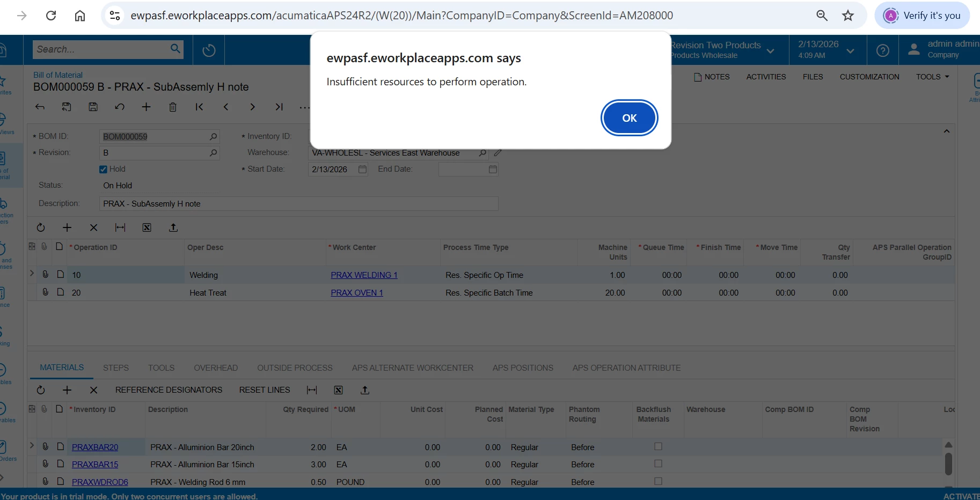
Task: Switch to the APS POSITIONS tab
Action: 523,368
